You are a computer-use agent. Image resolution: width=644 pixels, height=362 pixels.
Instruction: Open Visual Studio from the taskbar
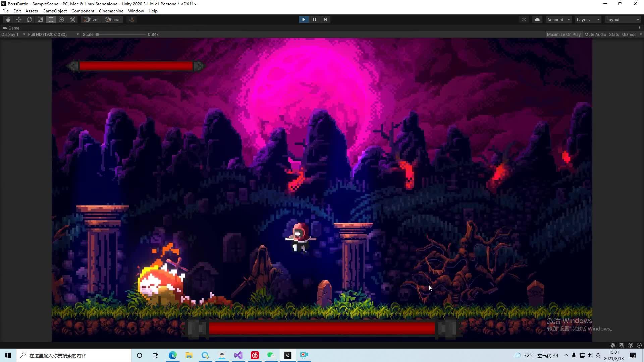coord(238,355)
